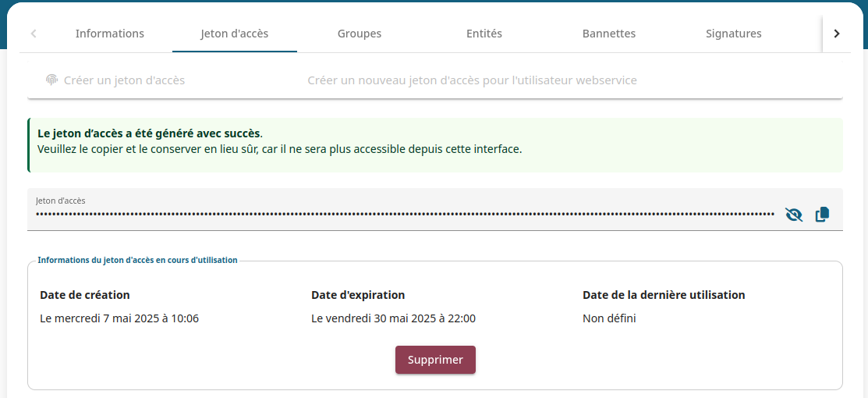This screenshot has height=398, width=868.
Task: Expand the Créer un jeton d'accès panel title
Action: pos(124,80)
